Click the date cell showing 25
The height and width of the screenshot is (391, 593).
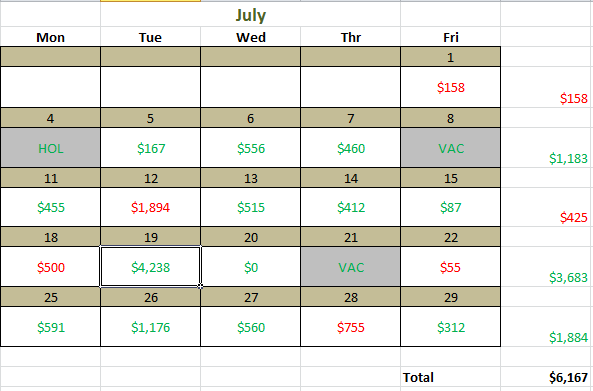click(51, 297)
